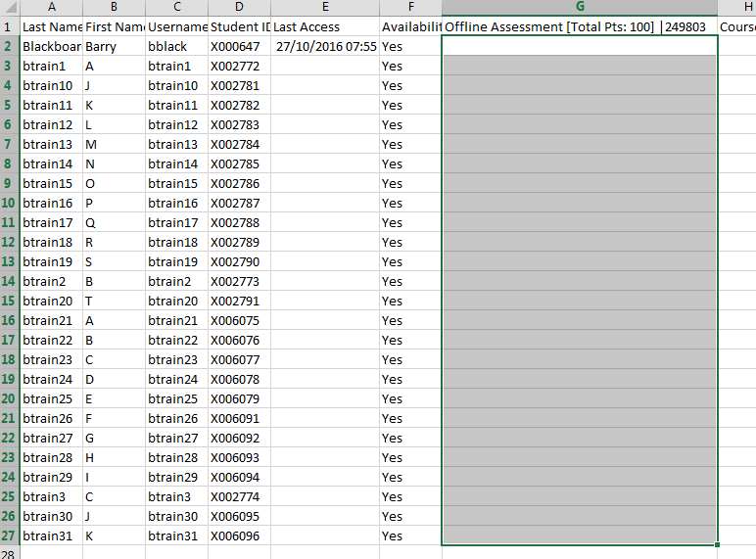Click username cell btrain31
Image resolution: width=756 pixels, height=559 pixels.
(176, 536)
